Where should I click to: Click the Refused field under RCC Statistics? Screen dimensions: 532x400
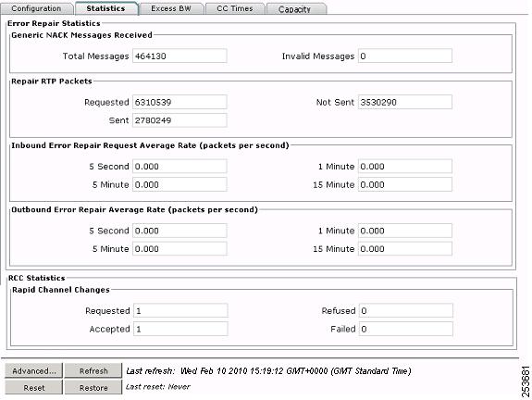406,310
